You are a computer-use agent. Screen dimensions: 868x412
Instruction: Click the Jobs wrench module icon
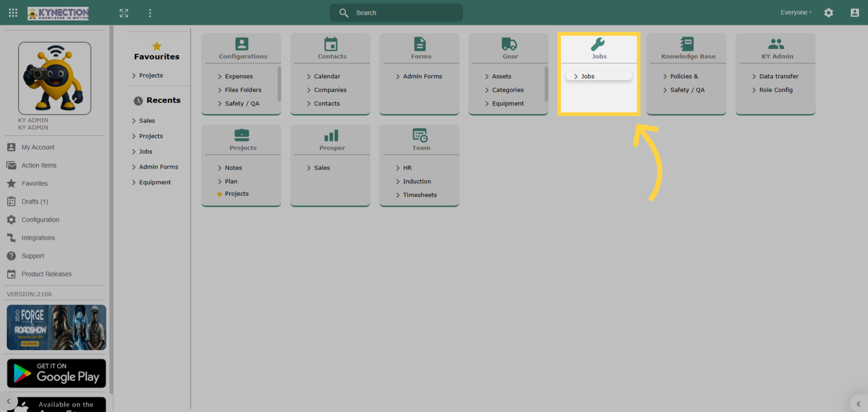[598, 44]
